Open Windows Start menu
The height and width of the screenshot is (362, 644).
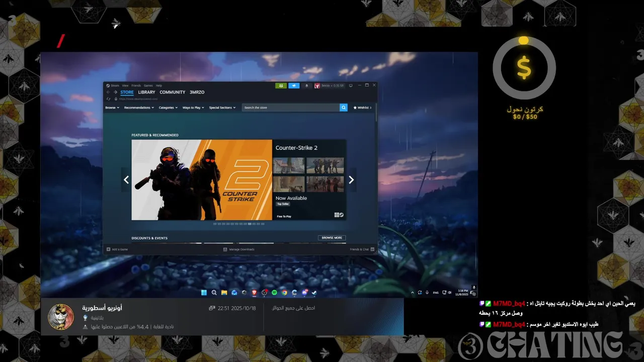(x=204, y=292)
